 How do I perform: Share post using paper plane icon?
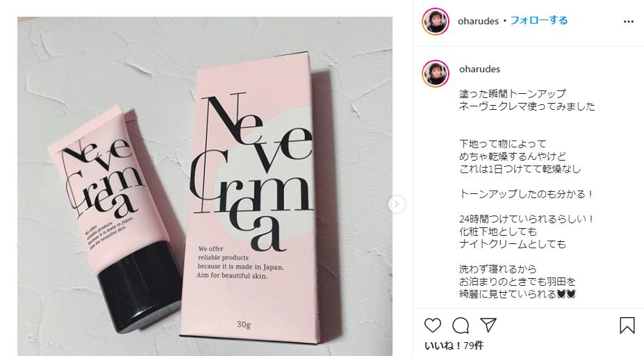pos(488,325)
